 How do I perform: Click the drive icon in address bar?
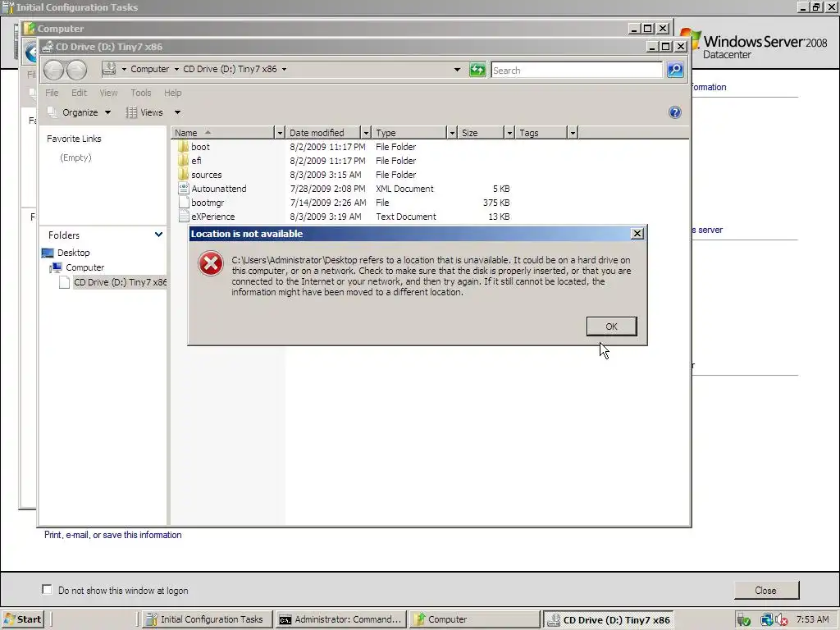(109, 69)
